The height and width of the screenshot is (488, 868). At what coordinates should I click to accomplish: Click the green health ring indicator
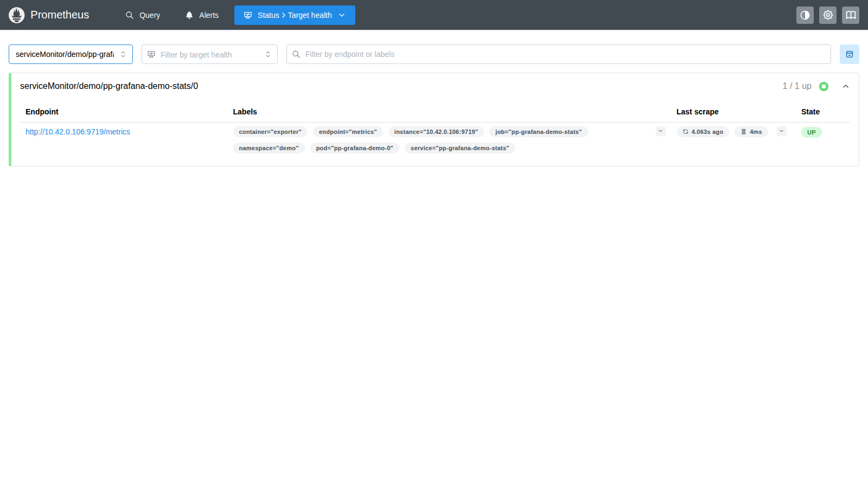pos(824,86)
